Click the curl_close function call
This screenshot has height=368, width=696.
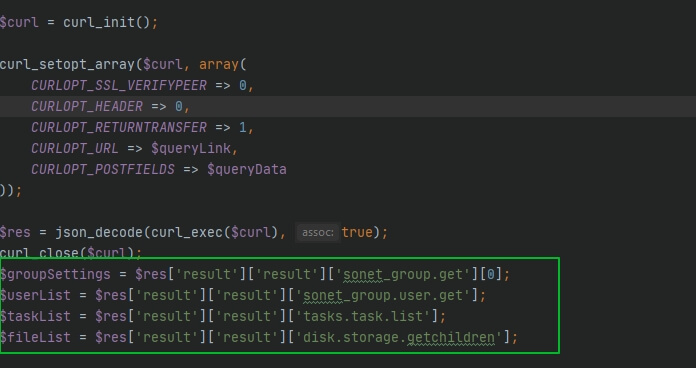tap(67, 253)
